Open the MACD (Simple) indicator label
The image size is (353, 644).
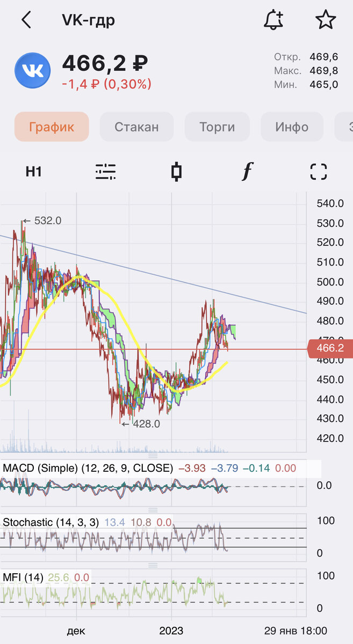point(88,468)
